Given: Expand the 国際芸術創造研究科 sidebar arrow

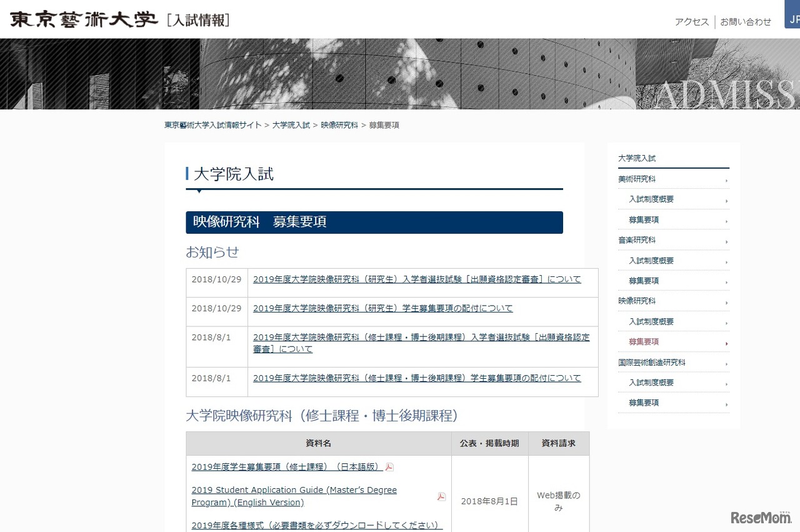Looking at the screenshot, I should click(726, 364).
